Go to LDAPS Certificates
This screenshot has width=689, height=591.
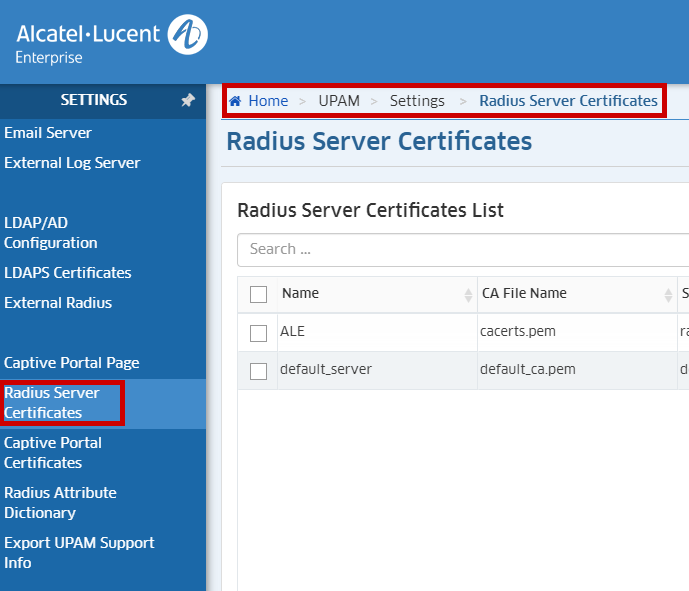pos(68,273)
